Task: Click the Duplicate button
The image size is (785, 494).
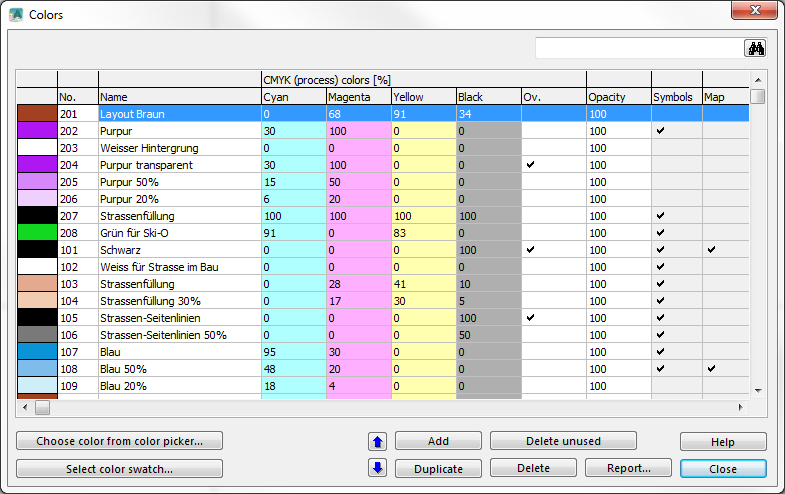Action: (x=438, y=469)
